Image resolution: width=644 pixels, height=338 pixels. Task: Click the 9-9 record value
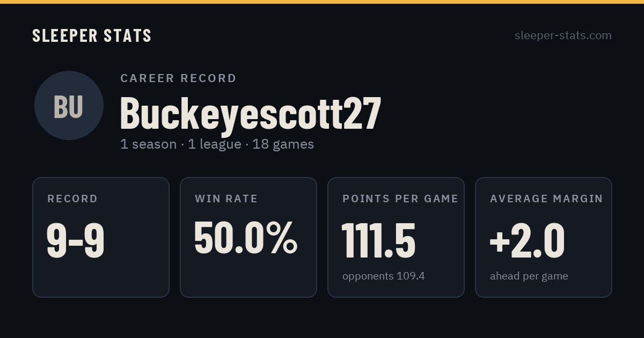tap(75, 240)
